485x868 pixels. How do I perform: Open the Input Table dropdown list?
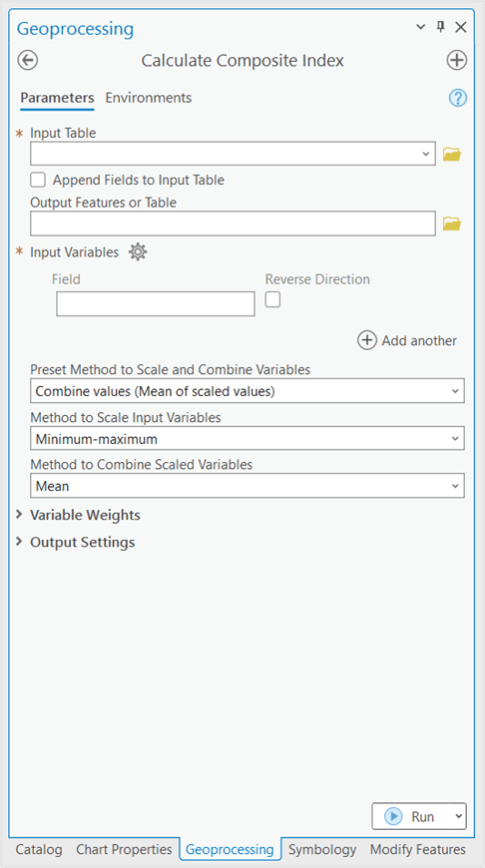425,154
